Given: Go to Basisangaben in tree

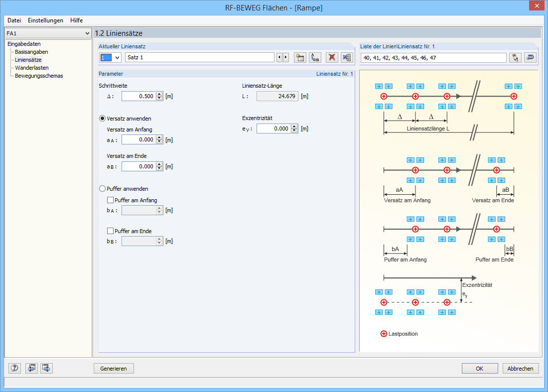Looking at the screenshot, I should pos(31,52).
